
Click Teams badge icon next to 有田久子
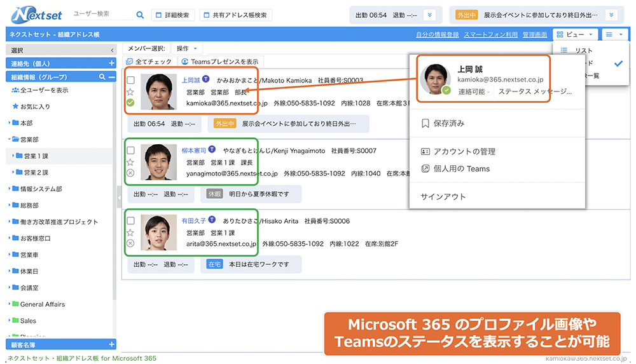212,220
